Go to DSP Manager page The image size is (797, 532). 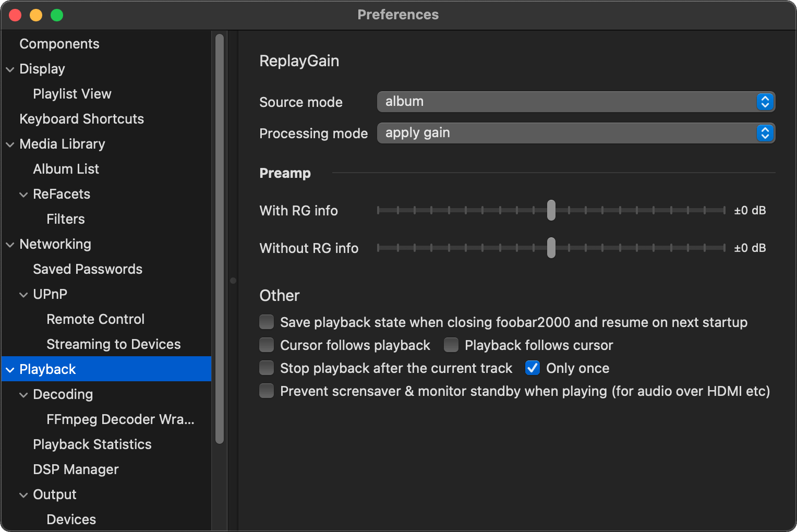click(76, 469)
